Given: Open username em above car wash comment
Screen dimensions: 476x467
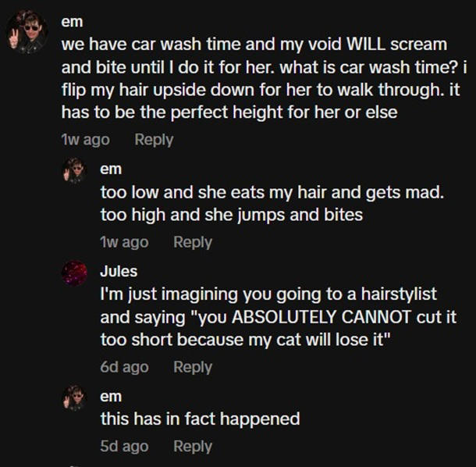Looking at the screenshot, I should click(x=72, y=22).
